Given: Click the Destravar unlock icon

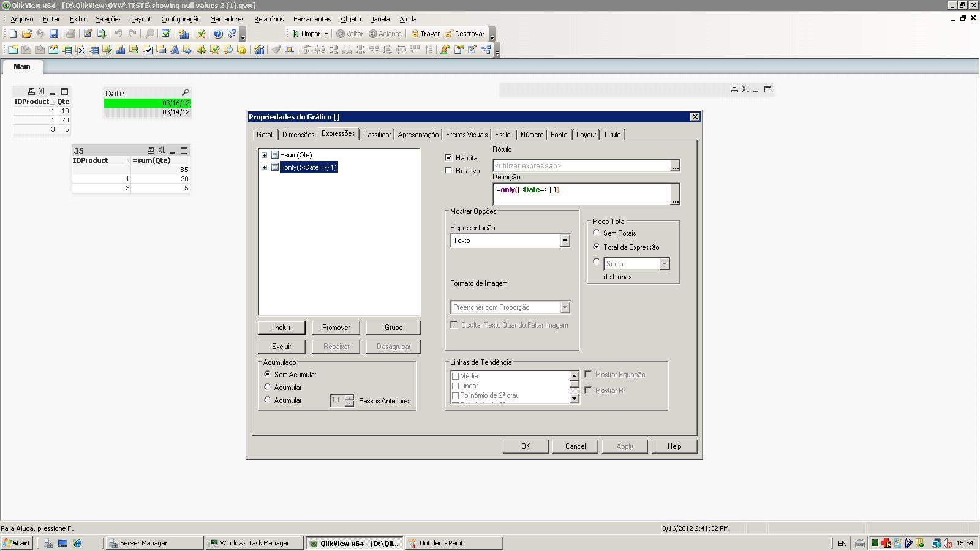Looking at the screenshot, I should [x=449, y=34].
